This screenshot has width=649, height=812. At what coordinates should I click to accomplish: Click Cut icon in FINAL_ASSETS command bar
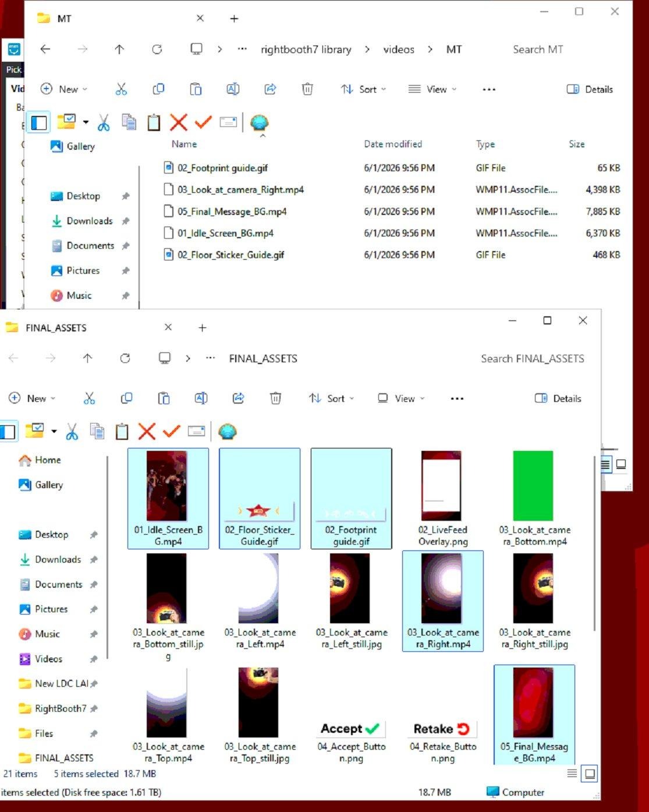click(x=89, y=398)
